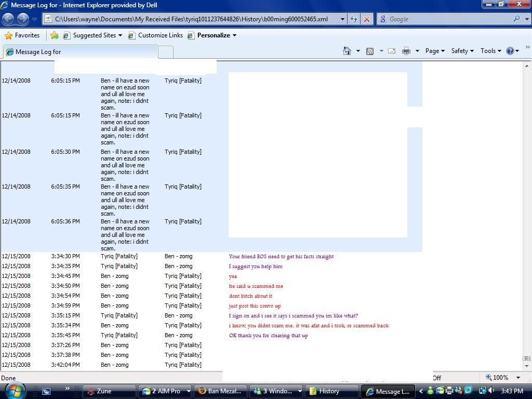Run search with the magnifying glass icon

point(516,19)
